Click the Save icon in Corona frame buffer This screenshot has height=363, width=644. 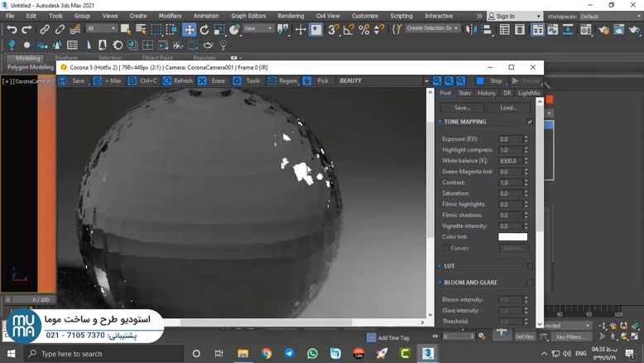coord(63,80)
